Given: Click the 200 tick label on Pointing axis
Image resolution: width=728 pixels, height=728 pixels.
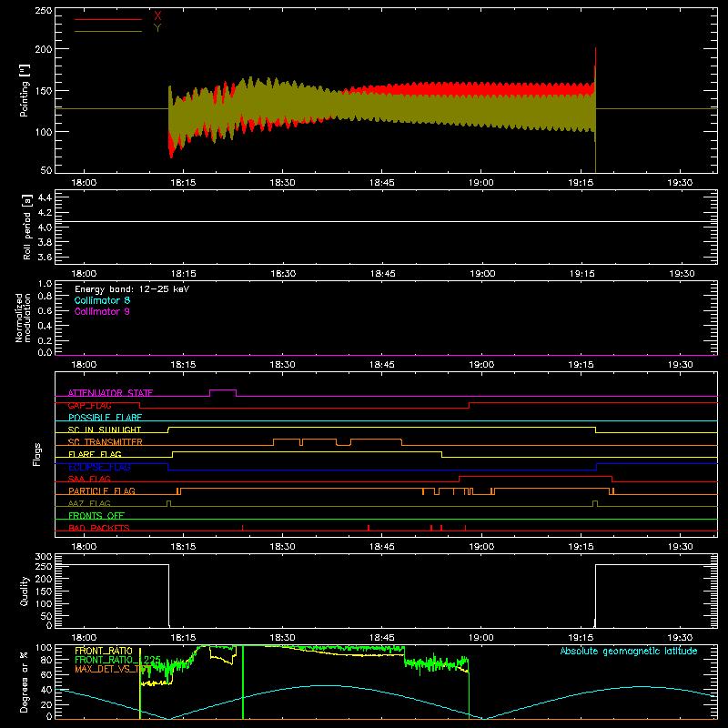Looking at the screenshot, I should tap(43, 49).
